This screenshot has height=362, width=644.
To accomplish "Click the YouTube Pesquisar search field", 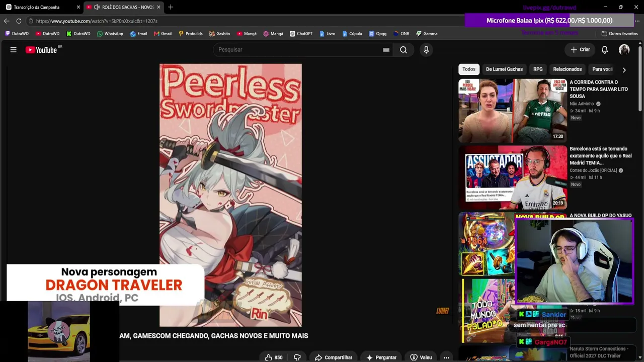I will 299,50.
